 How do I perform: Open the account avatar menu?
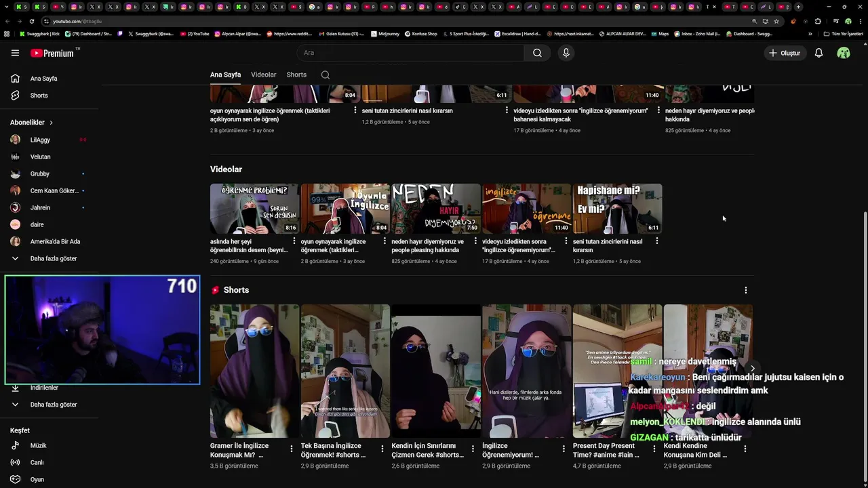click(x=844, y=53)
